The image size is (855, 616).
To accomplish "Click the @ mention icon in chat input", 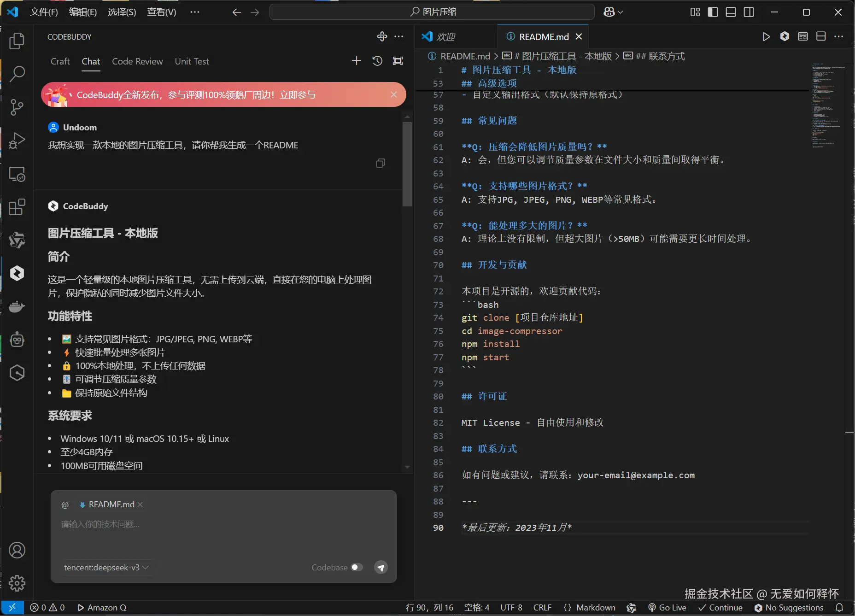I will coord(65,505).
